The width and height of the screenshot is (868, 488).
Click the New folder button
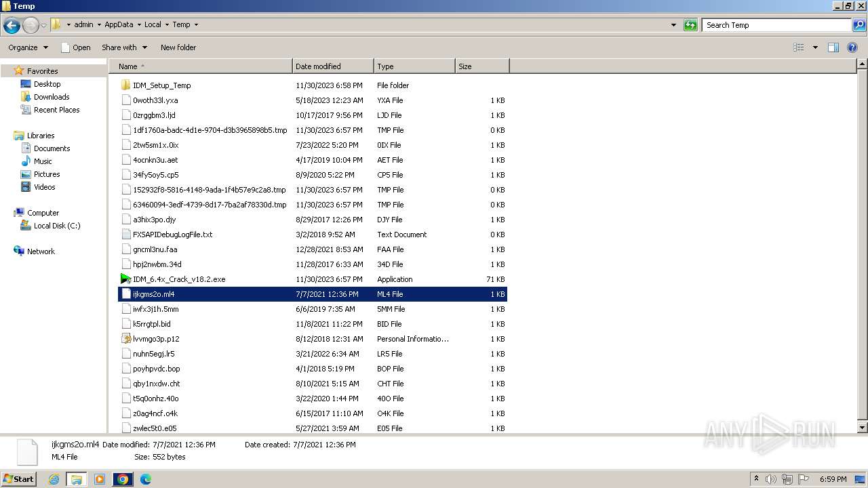click(178, 47)
